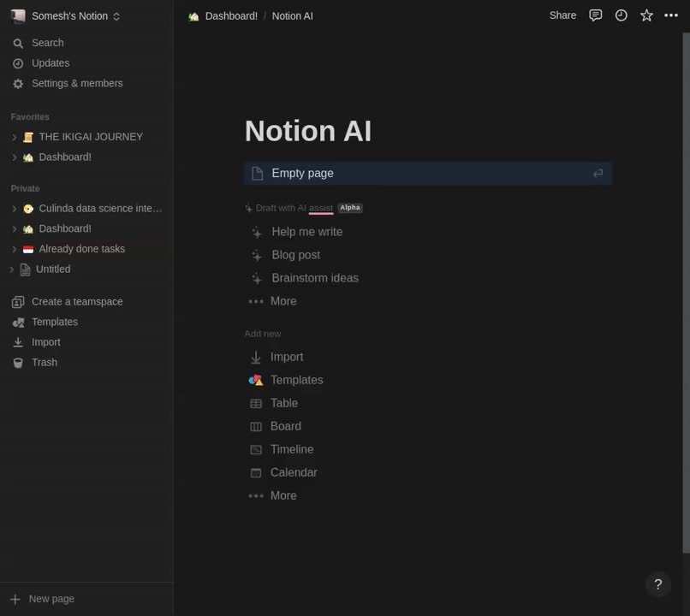The width and height of the screenshot is (690, 616).
Task: Choose Brainstorm ideas
Action: (x=315, y=278)
